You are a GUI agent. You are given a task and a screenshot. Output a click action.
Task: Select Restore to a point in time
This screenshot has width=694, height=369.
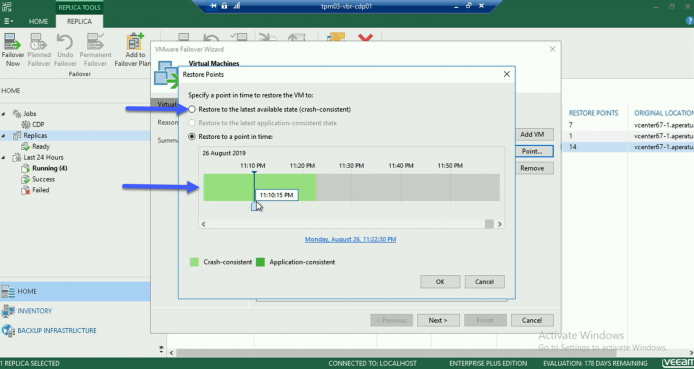tap(192, 137)
